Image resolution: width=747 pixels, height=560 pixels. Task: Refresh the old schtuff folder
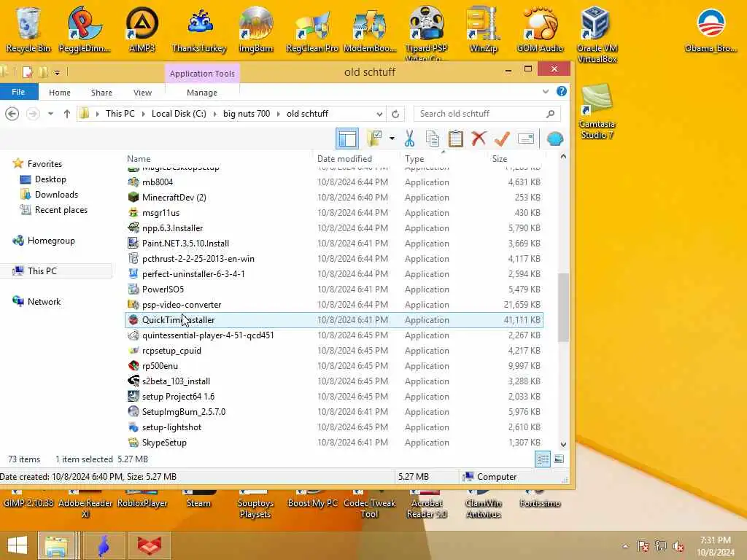point(395,114)
